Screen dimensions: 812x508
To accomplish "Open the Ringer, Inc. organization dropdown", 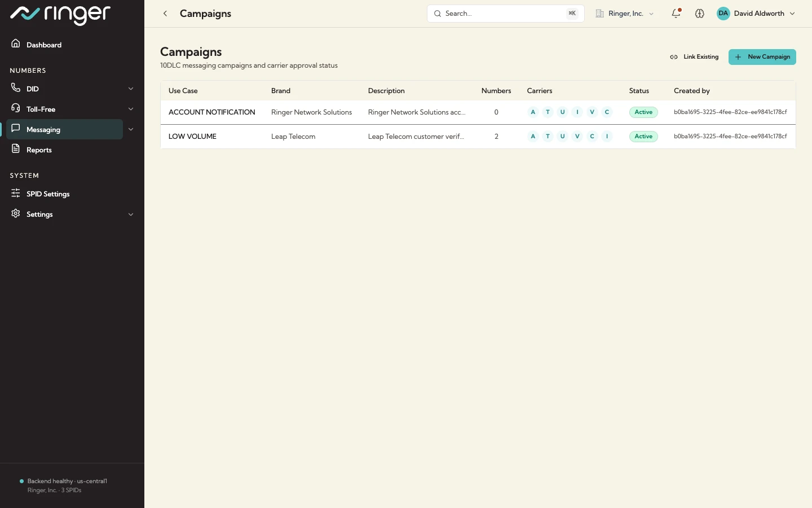I will [625, 14].
